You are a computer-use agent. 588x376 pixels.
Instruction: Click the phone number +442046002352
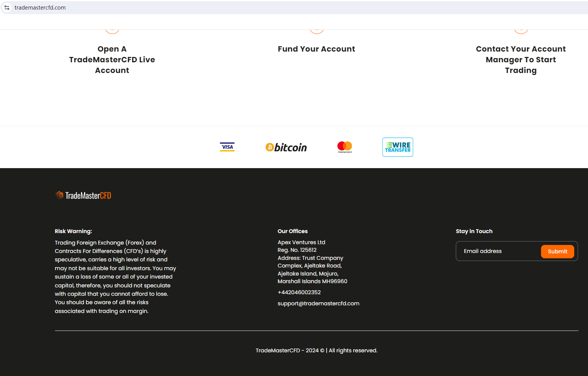click(x=299, y=292)
